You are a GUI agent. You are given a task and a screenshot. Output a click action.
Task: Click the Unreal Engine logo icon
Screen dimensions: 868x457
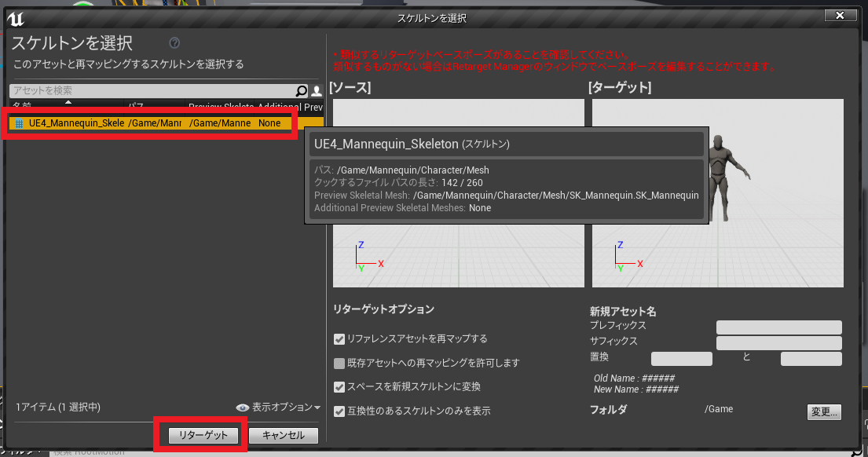(x=16, y=19)
